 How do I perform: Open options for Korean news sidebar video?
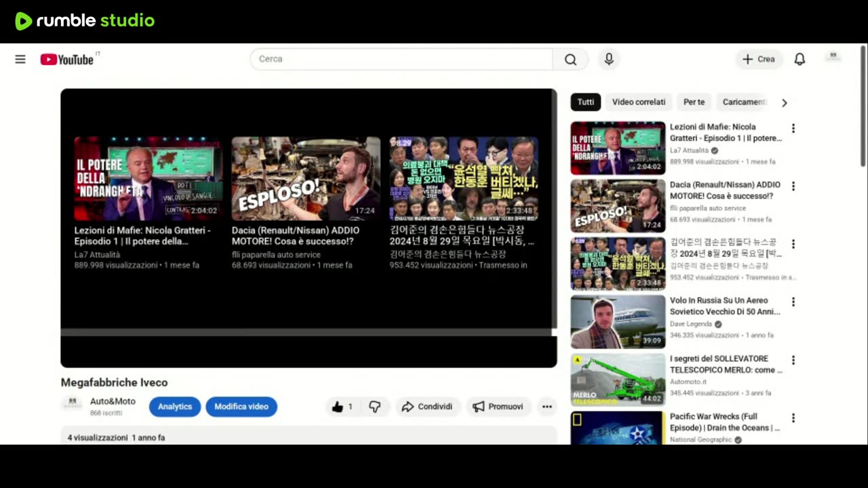pyautogui.click(x=793, y=244)
